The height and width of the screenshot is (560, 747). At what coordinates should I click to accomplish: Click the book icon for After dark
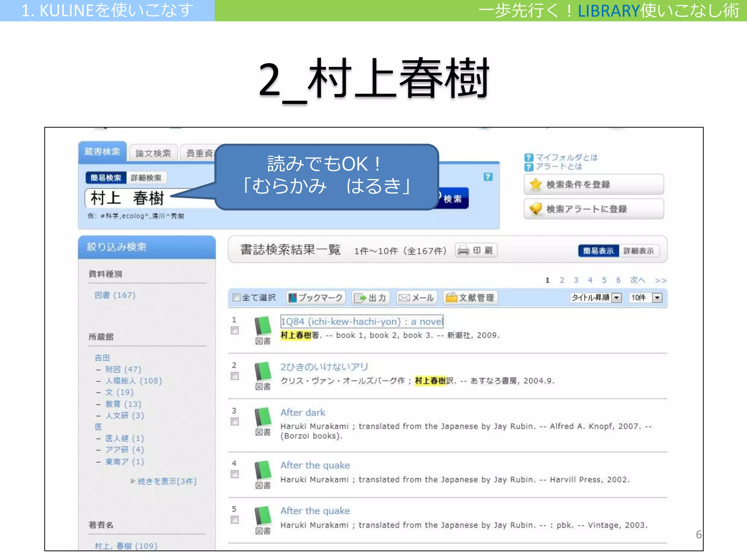tap(263, 417)
